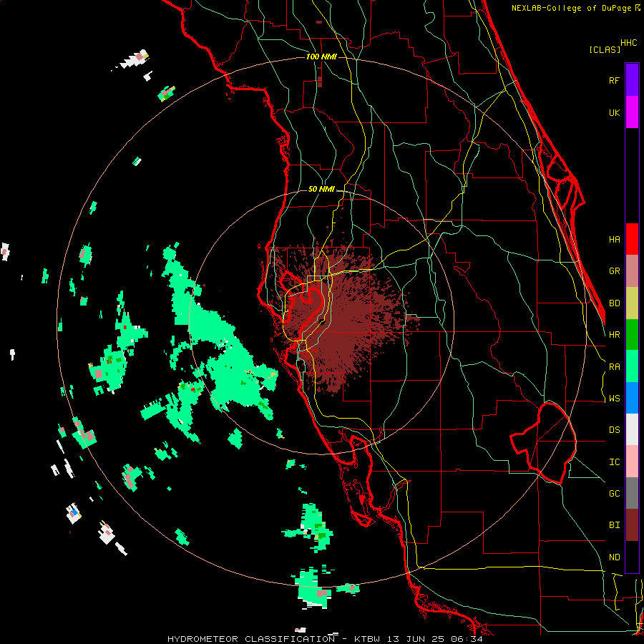This screenshot has width=644, height=644.
Task: Click the IC light pink legend swatch
Action: click(x=632, y=462)
